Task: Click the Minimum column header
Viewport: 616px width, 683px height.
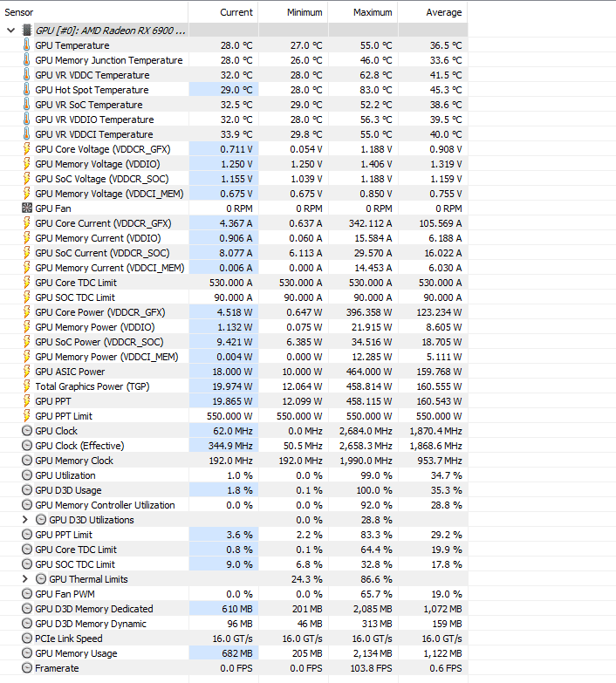Action: point(305,12)
